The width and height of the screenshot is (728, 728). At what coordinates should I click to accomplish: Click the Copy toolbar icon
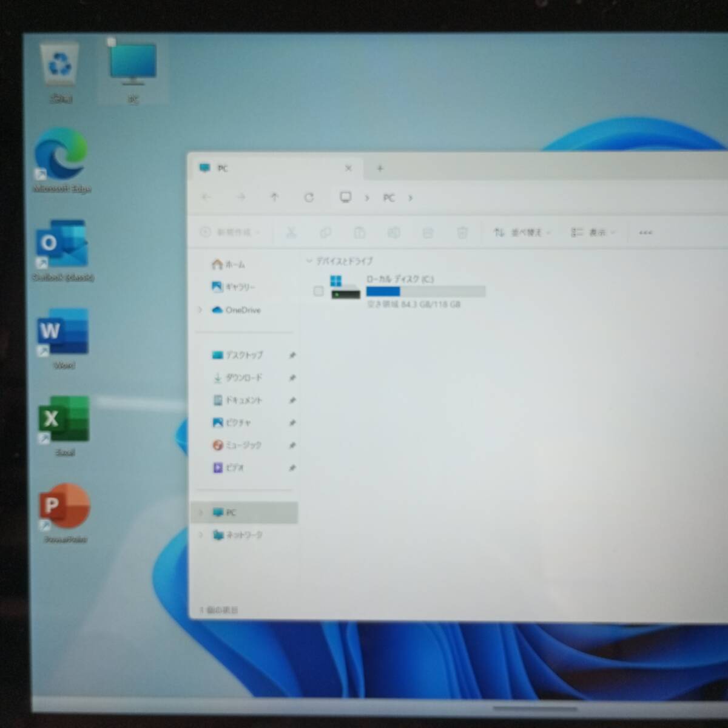326,232
